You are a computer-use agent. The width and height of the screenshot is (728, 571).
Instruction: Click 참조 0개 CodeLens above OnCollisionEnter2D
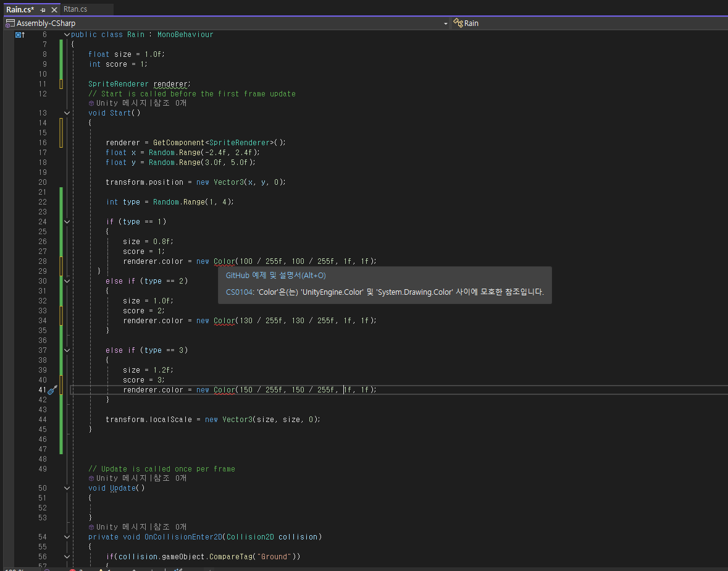pyautogui.click(x=169, y=527)
